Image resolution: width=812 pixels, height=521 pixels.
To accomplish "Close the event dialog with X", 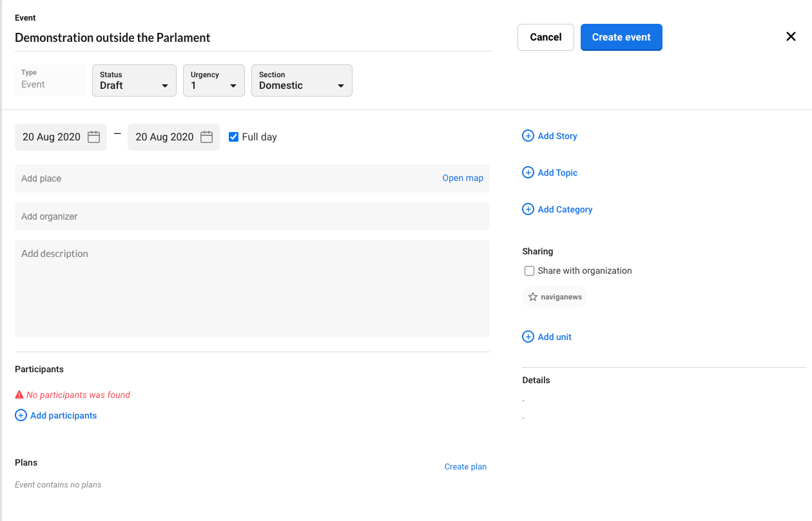I will click(791, 37).
